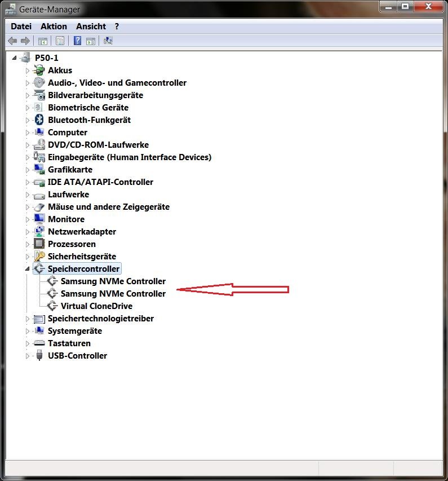
Task: Expand the Laufwerke category
Action: [27, 195]
